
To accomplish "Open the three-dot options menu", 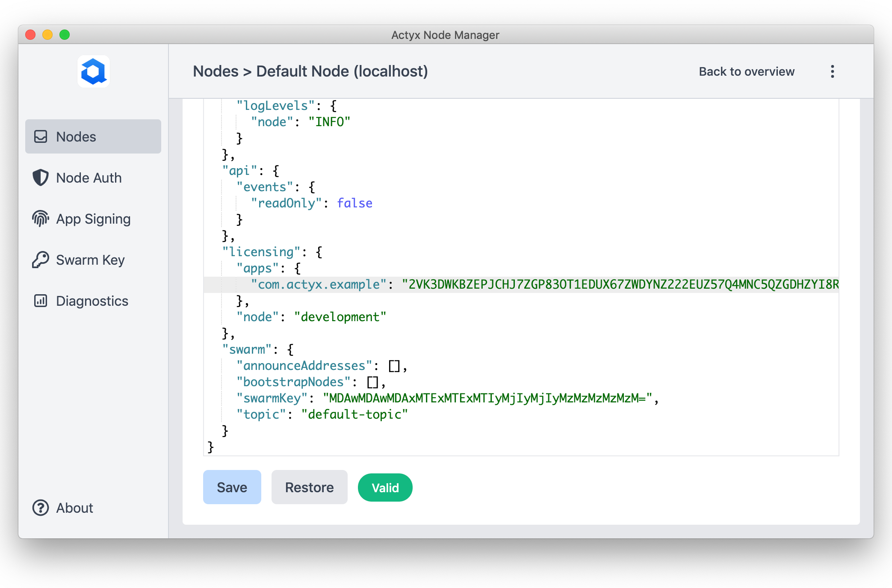I will click(832, 71).
